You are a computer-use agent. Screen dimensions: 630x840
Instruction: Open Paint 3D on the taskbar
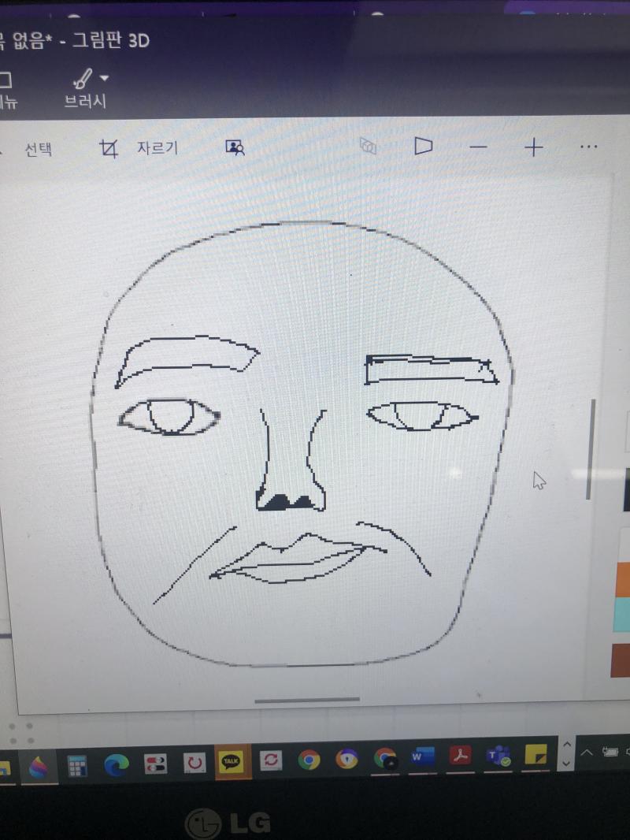[x=39, y=768]
